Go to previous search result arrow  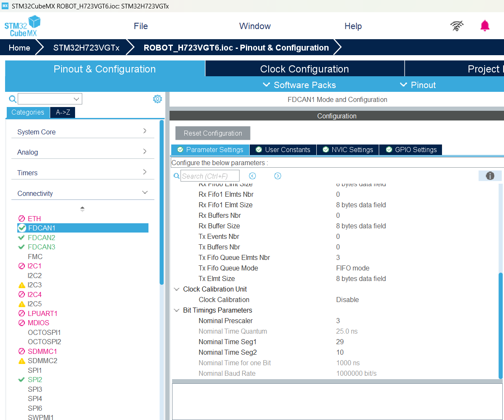click(x=252, y=176)
